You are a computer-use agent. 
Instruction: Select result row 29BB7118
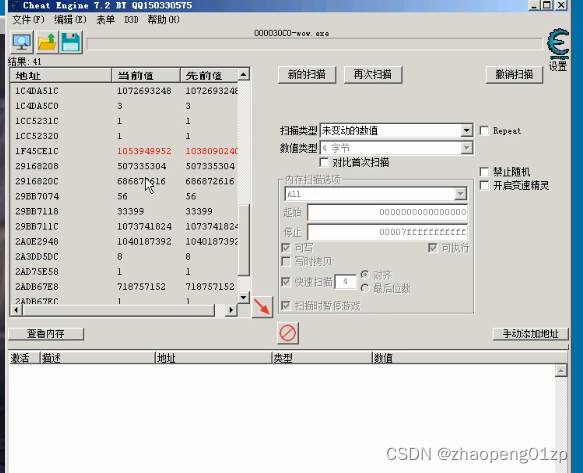(124, 211)
